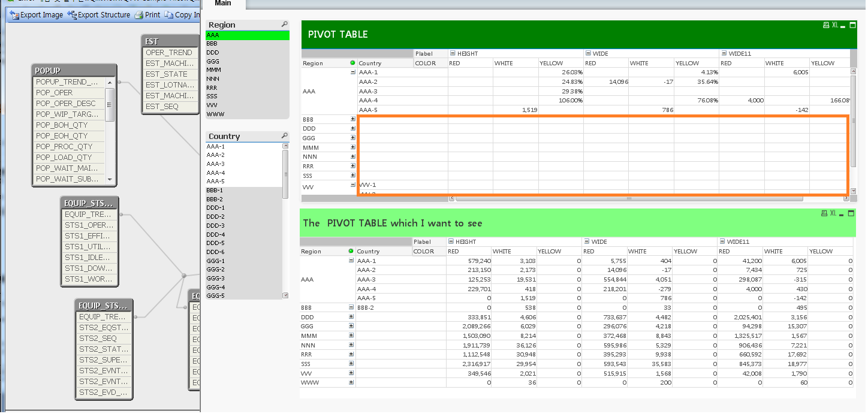Click vertical scrollbar of top pivot table
Image resolution: width=868 pixels, height=417 pixels.
coord(854,120)
